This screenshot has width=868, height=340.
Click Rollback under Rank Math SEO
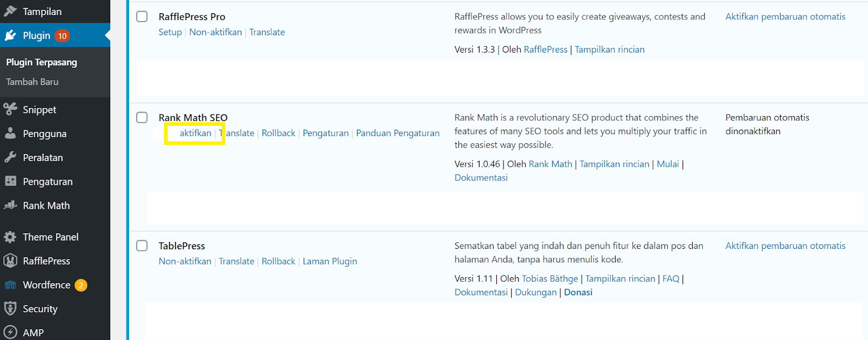[278, 133]
